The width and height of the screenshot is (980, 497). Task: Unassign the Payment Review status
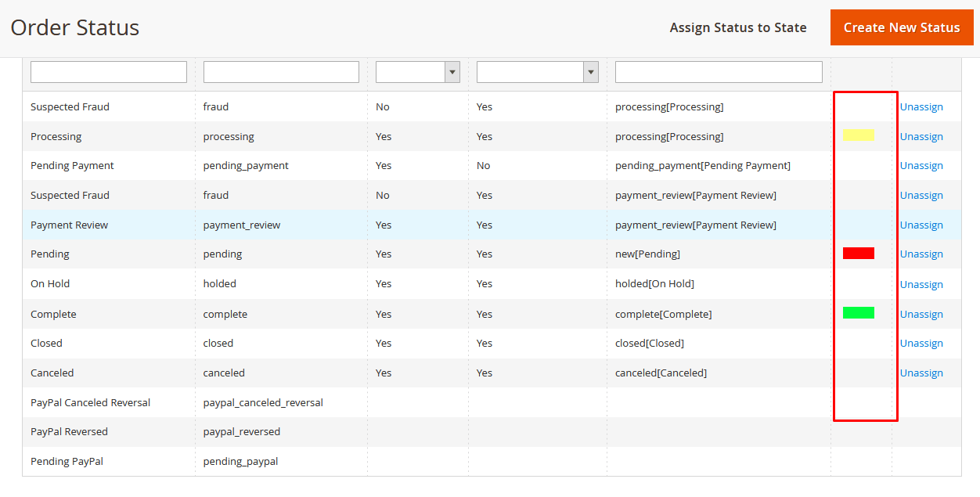921,225
